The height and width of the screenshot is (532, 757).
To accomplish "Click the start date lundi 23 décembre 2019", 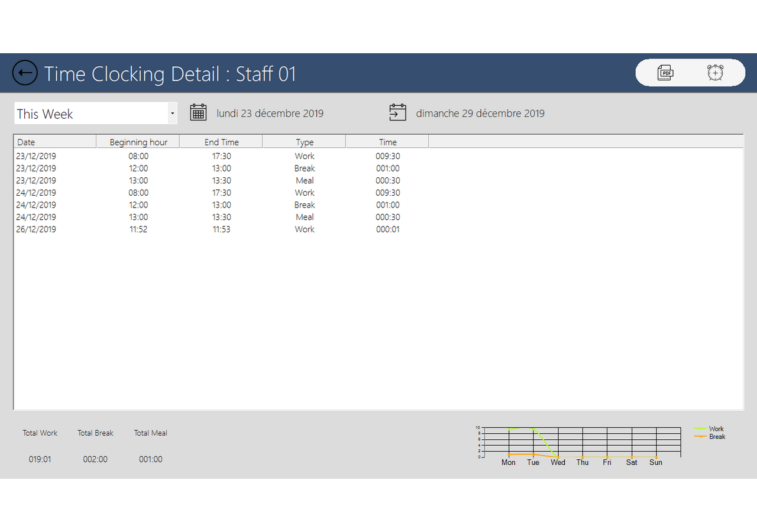I will pos(270,113).
